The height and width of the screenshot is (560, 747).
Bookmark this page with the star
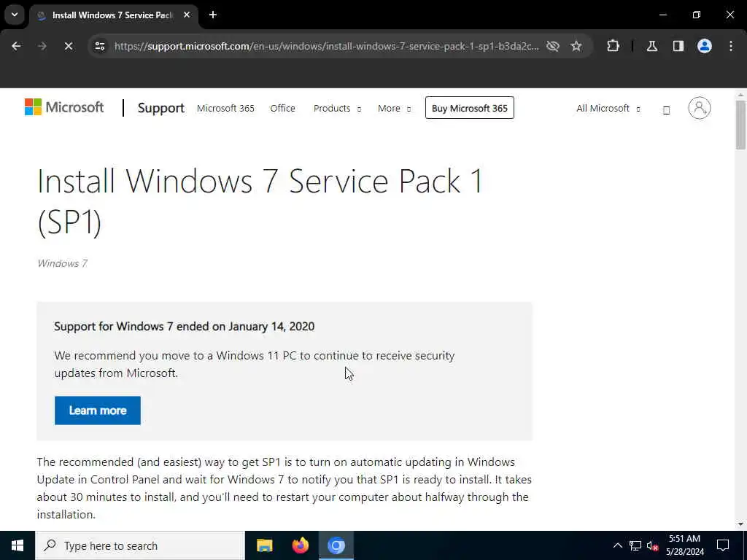tap(576, 46)
